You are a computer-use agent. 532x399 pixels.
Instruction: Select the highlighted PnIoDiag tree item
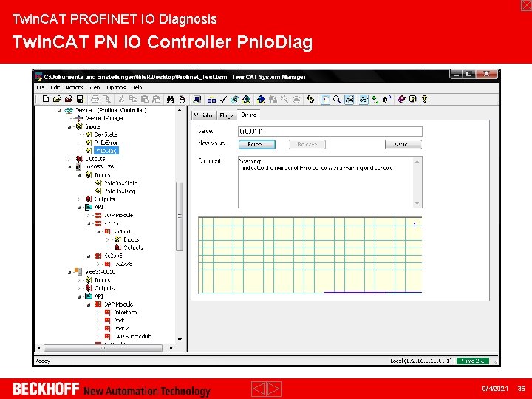pos(106,151)
